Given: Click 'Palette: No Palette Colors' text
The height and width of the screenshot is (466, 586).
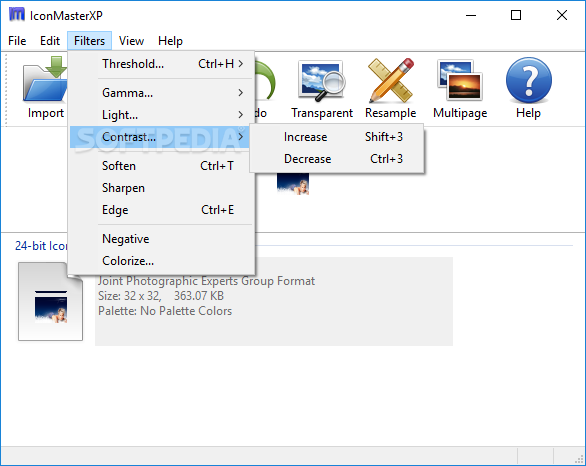Looking at the screenshot, I should 165,311.
